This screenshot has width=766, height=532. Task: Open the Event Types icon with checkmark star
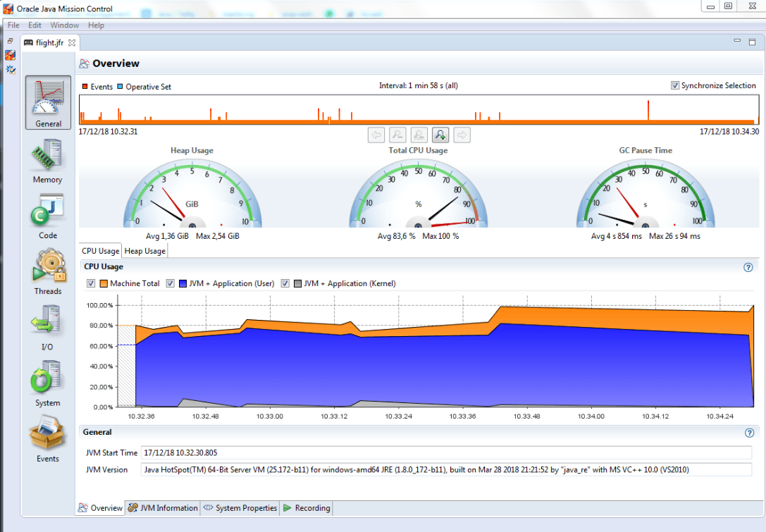click(10, 70)
